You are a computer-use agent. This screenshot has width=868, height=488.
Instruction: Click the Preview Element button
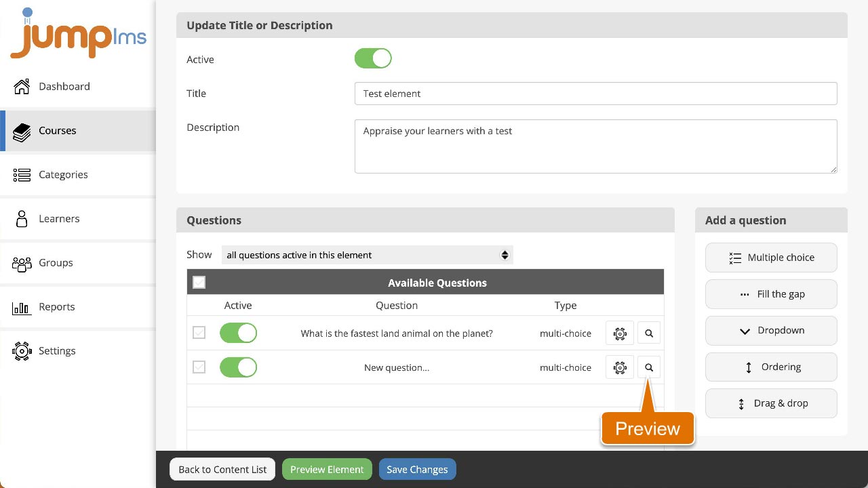[327, 469]
